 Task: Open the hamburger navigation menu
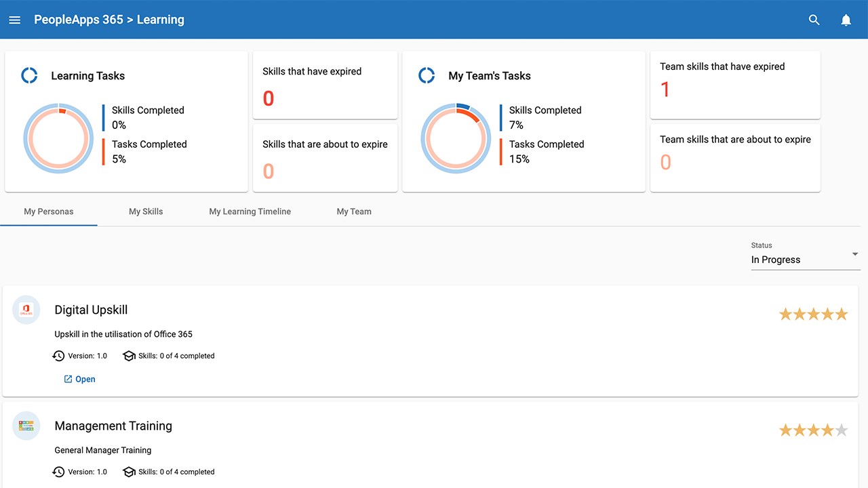15,20
